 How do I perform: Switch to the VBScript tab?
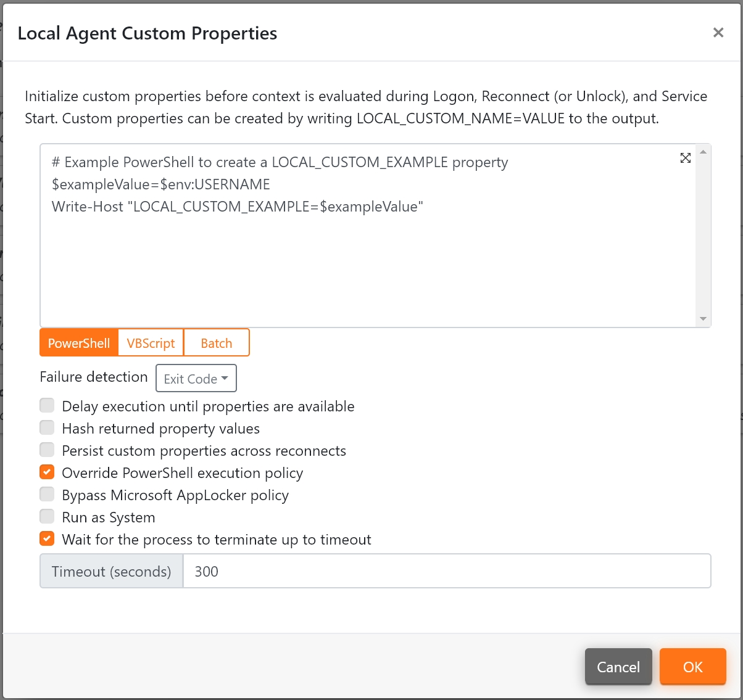click(150, 342)
